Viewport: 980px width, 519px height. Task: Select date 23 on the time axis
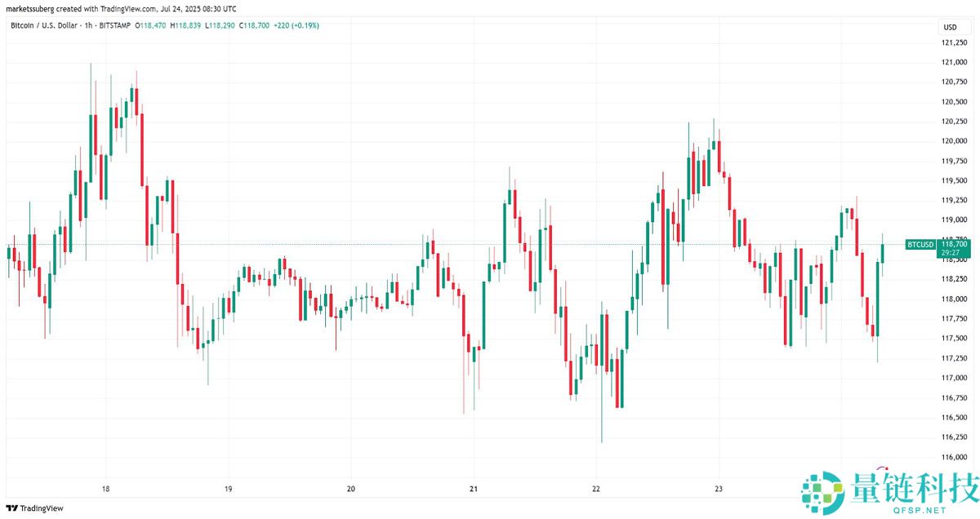click(x=719, y=489)
